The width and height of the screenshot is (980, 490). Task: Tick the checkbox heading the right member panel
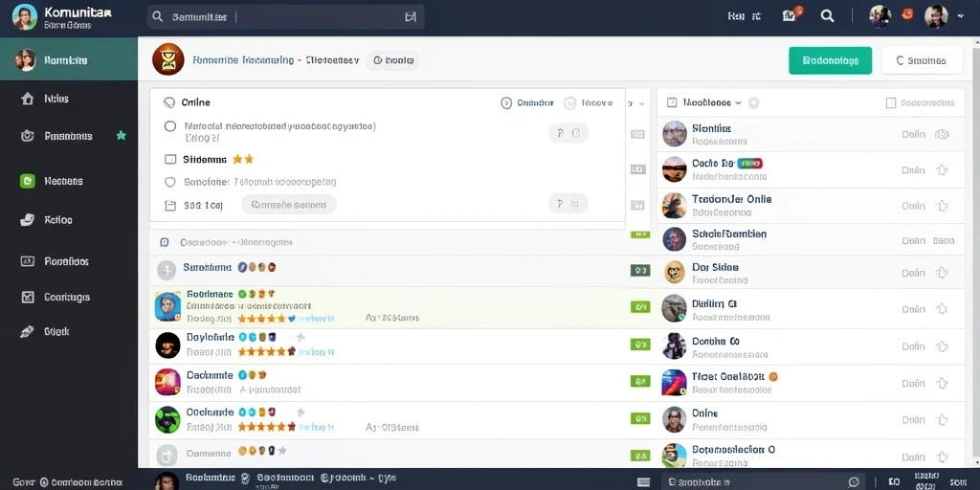coord(672,102)
